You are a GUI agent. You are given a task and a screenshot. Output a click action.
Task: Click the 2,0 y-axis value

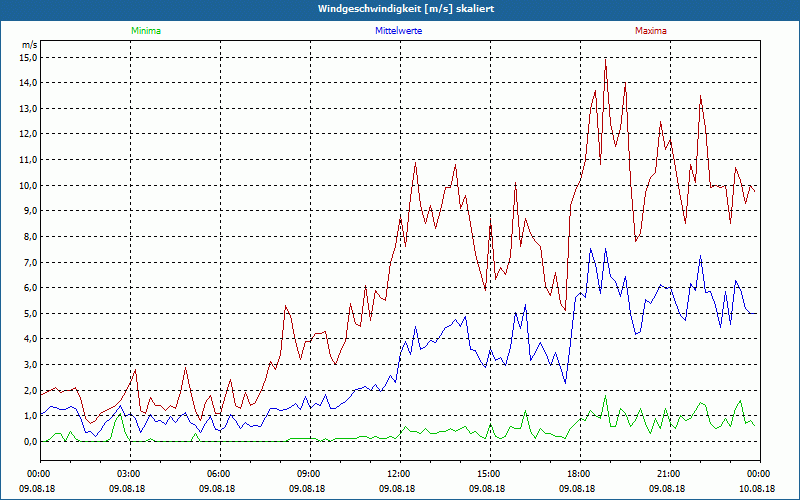[x=30, y=390]
